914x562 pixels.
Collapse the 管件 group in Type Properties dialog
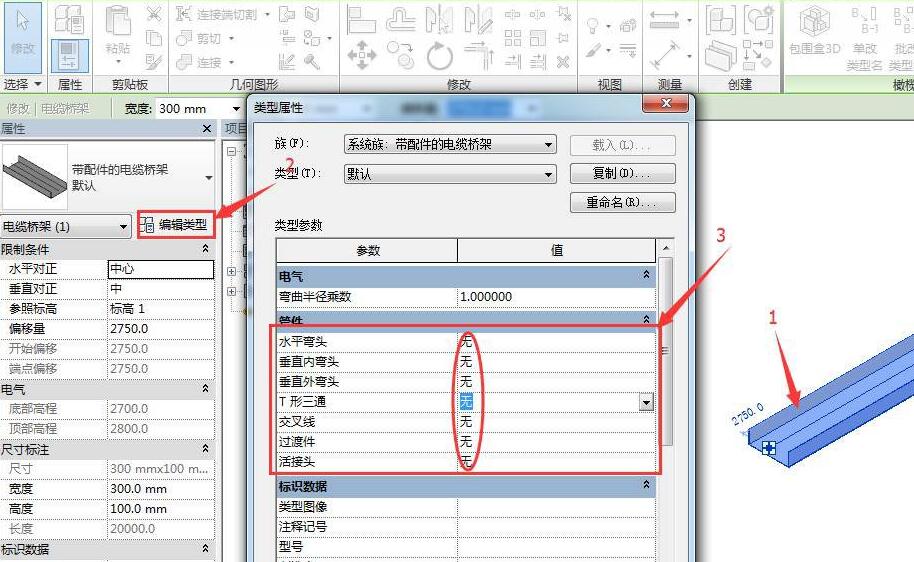tap(646, 319)
